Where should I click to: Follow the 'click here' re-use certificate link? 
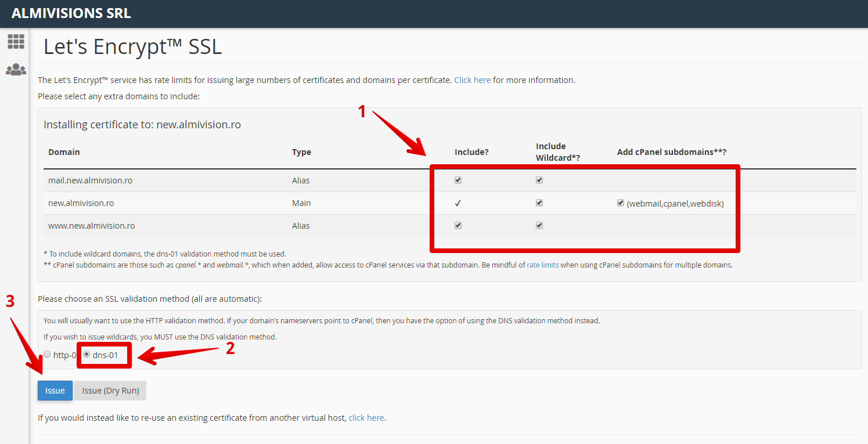point(366,418)
